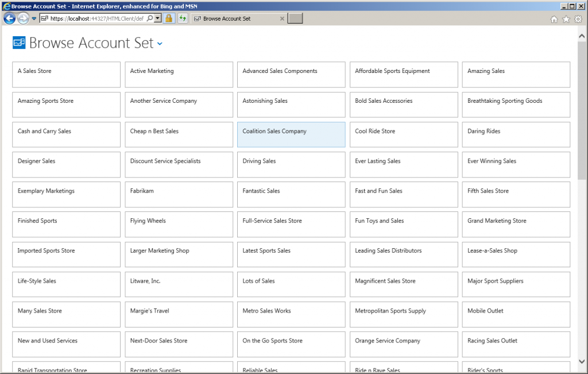Click the page icon at address bar start
The height and width of the screenshot is (374, 588).
(x=44, y=18)
